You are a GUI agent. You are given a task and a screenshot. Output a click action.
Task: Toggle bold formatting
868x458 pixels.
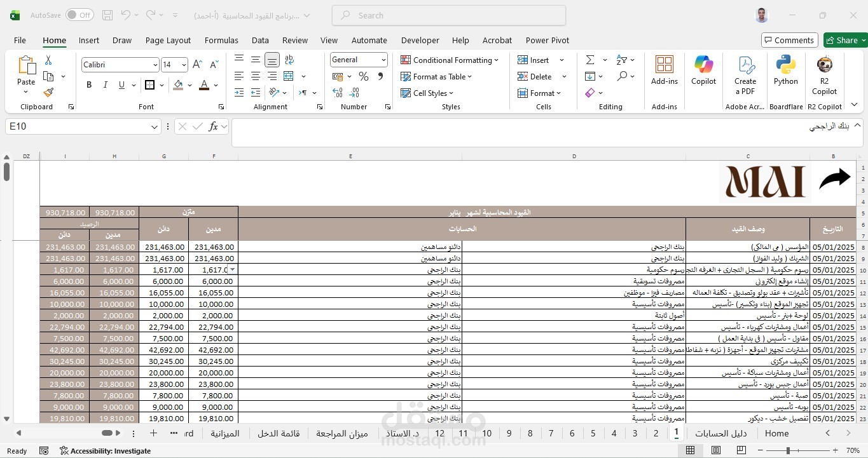click(x=89, y=85)
